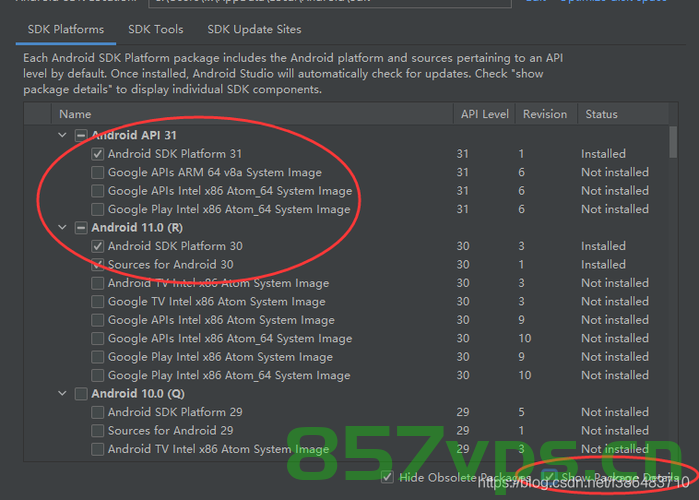Screen dimensions: 699x500
Task: Check API 31 Google Play Intel x86 Atom_64 image
Action: pos(98,209)
